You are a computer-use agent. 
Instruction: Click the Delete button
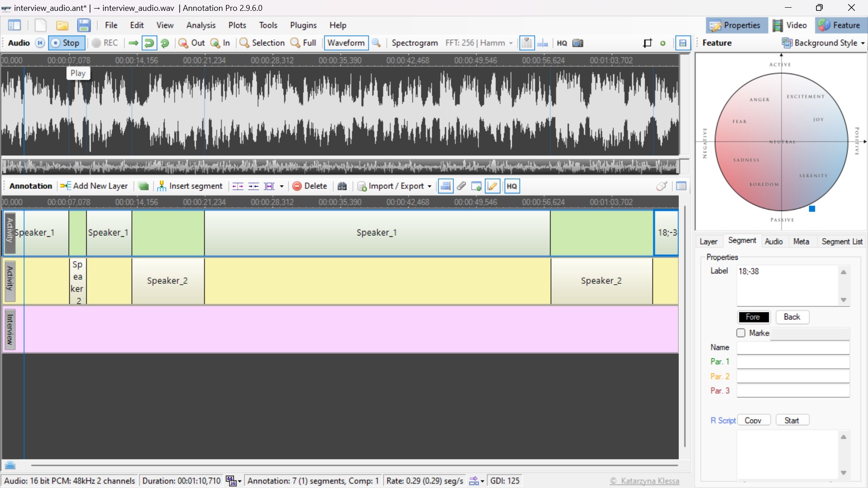pyautogui.click(x=310, y=186)
